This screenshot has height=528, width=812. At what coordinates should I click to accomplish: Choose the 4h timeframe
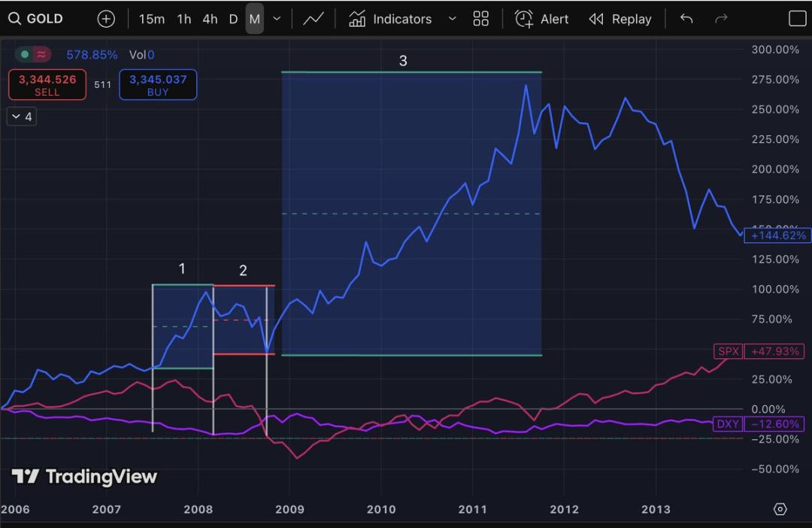[x=210, y=19]
